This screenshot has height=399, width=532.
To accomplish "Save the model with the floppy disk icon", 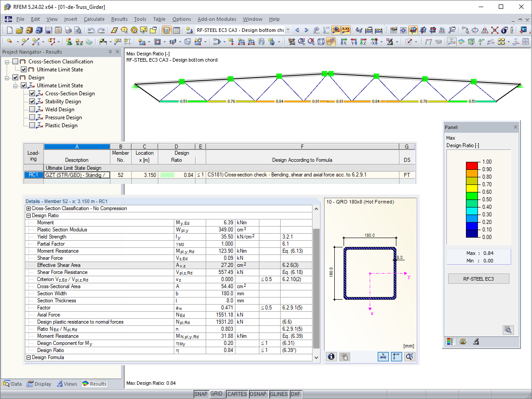I will coord(49,30).
